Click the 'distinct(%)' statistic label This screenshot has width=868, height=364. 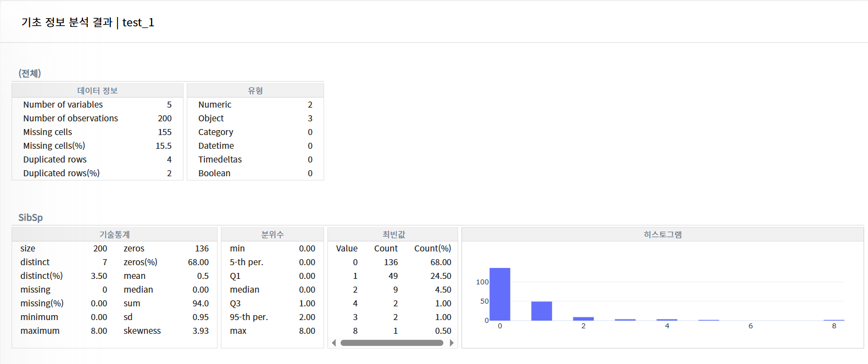[x=41, y=276]
